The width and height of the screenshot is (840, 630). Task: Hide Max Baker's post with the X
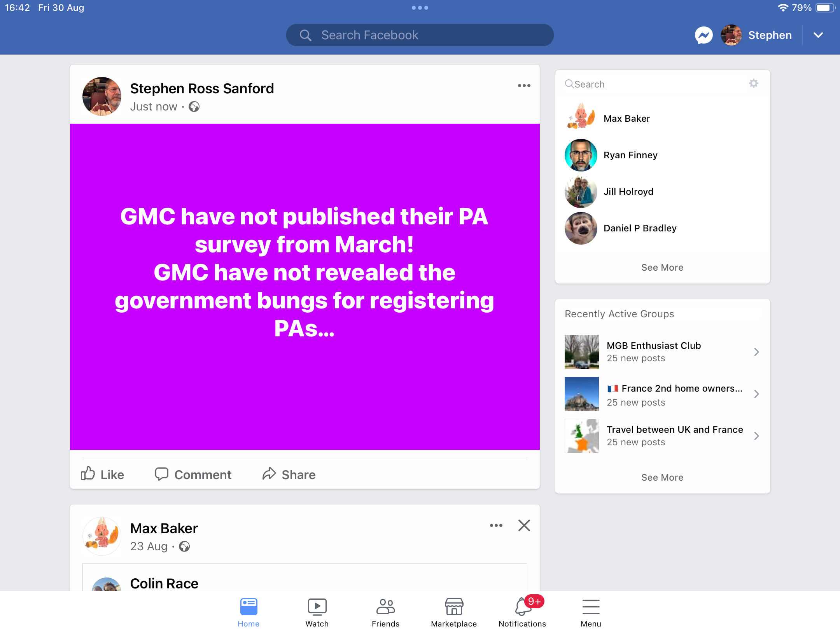pyautogui.click(x=524, y=525)
